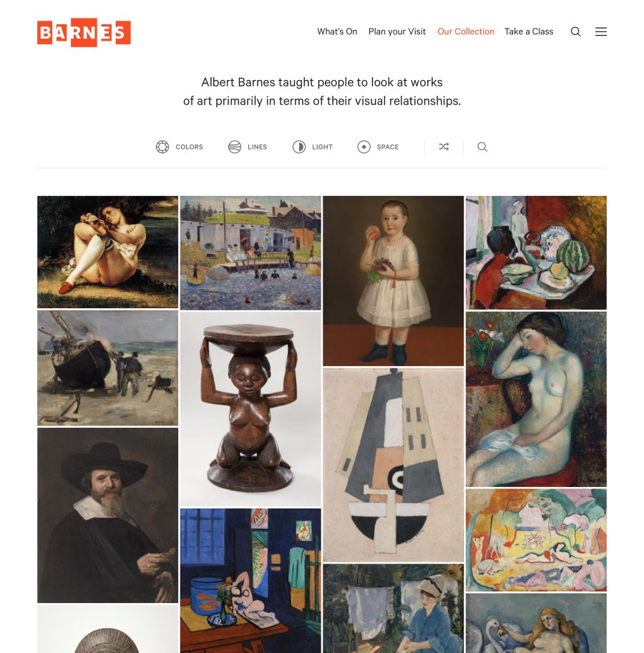Screen dimensions: 644x653
Task: Open collection search in filter bar
Action: 482,147
